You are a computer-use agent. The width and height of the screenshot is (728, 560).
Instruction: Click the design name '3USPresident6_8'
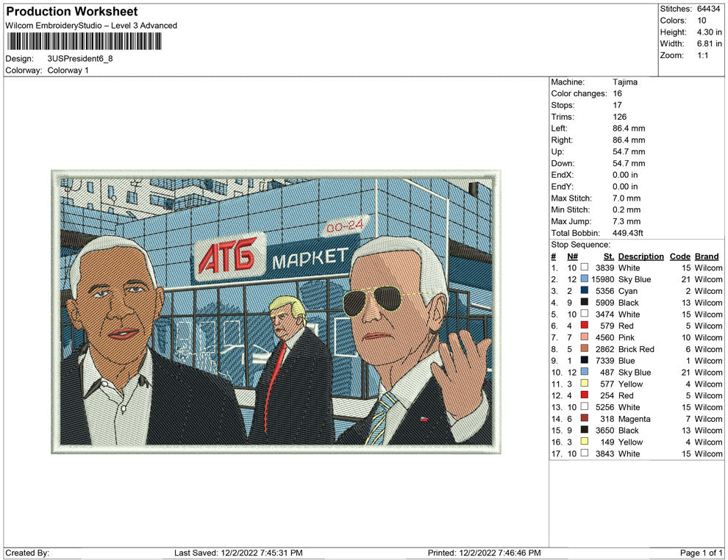80,59
